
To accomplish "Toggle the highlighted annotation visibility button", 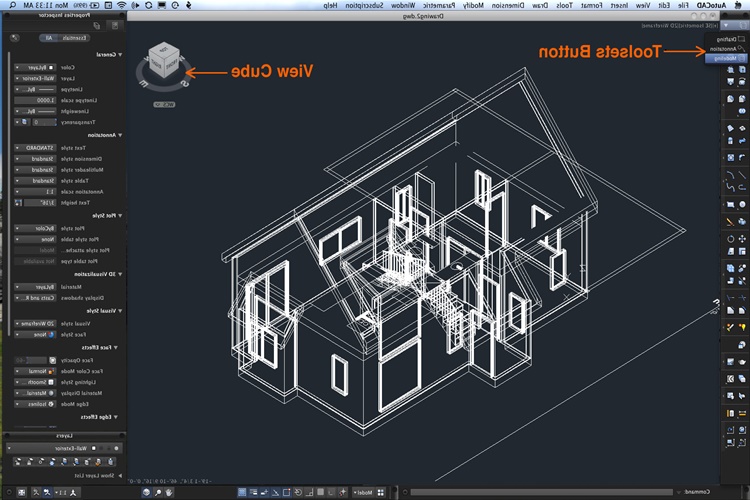I will click(47, 492).
